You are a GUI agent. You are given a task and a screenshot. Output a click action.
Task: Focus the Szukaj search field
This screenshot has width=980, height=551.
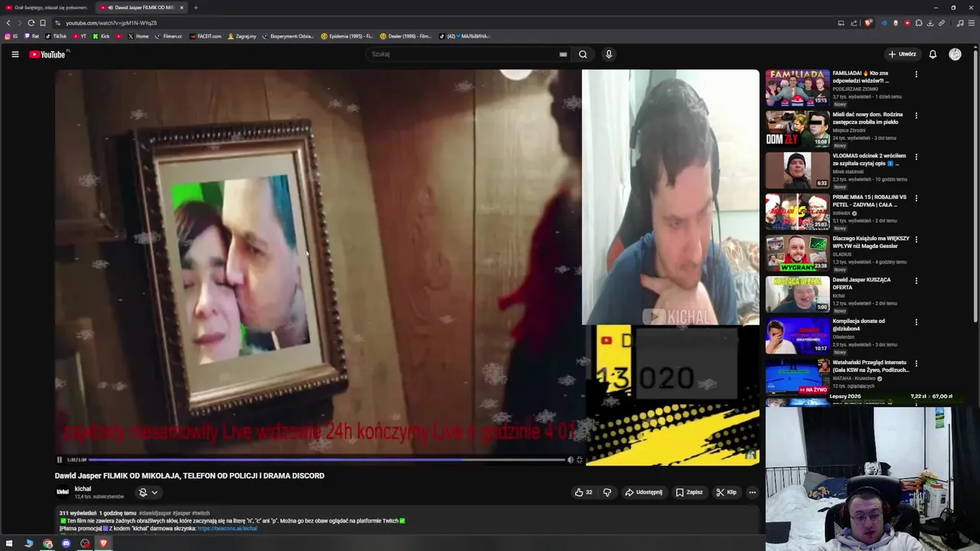coord(463,54)
